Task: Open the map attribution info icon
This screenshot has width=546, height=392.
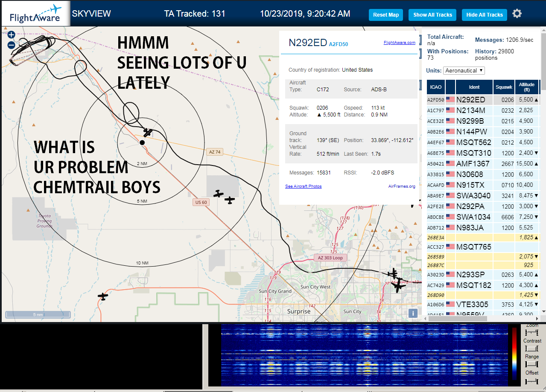Action: point(412,313)
